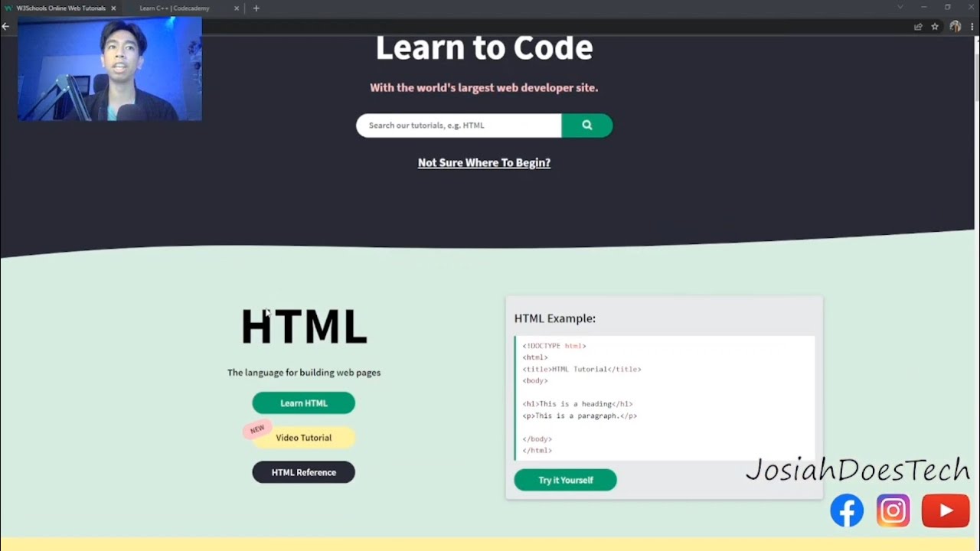
Task: Click the Try it Yourself button
Action: coord(566,480)
